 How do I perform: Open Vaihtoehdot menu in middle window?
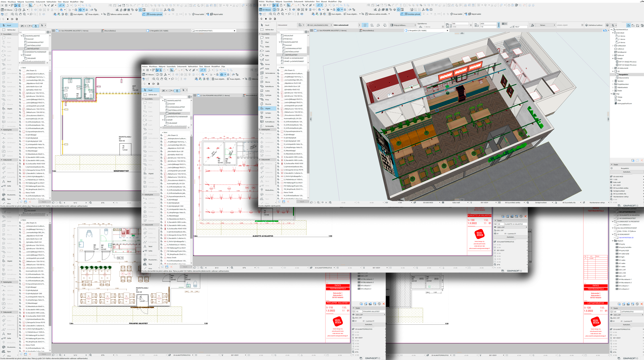(193, 66)
